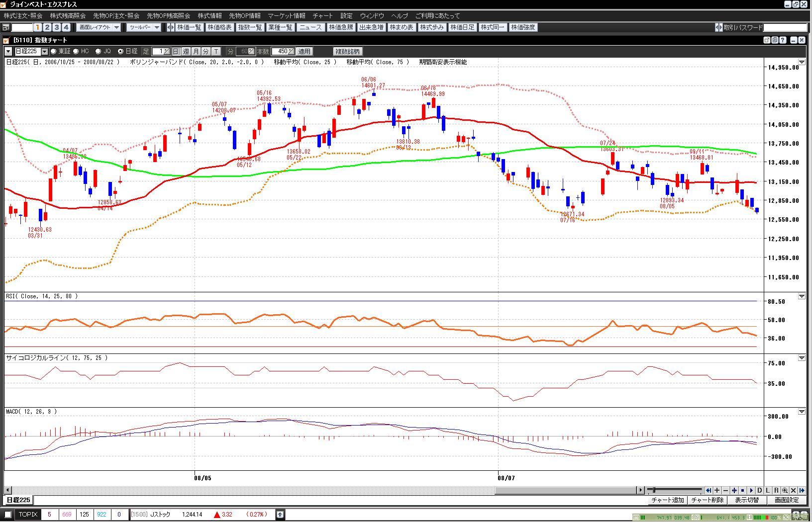Click the R button in chart controls
812x522 pixels.
(x=776, y=490)
